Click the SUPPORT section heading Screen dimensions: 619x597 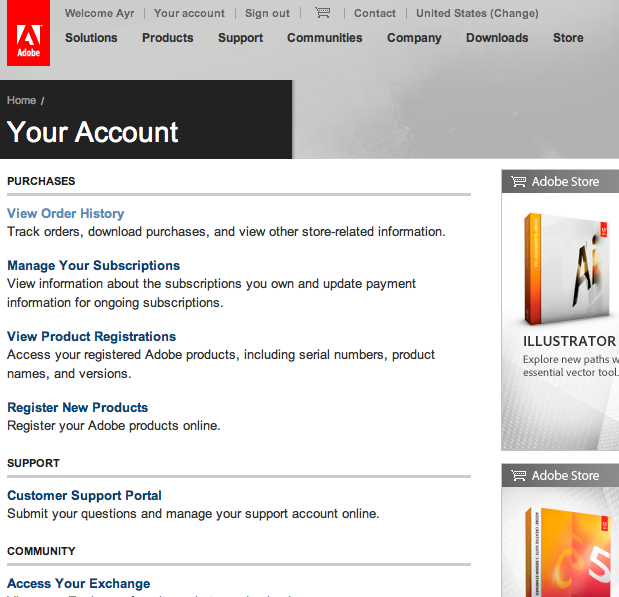tap(34, 463)
